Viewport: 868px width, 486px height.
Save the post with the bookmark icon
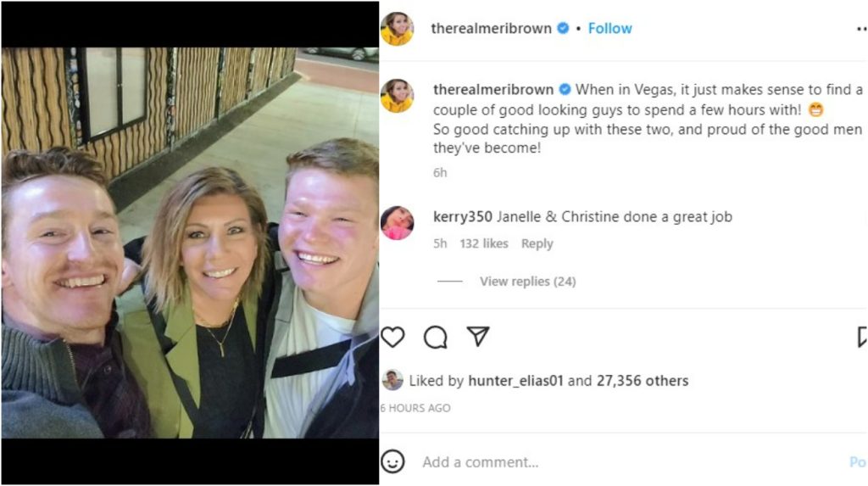point(861,337)
